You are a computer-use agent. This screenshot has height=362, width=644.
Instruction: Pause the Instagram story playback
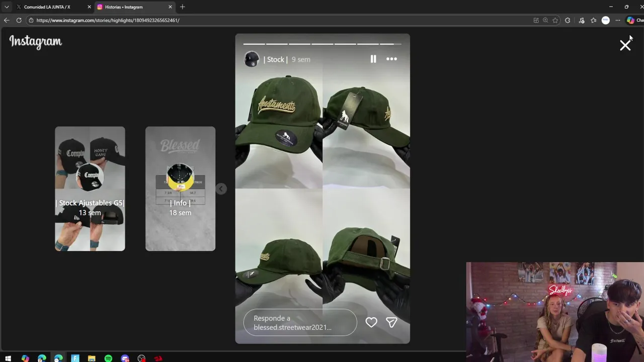tap(373, 59)
